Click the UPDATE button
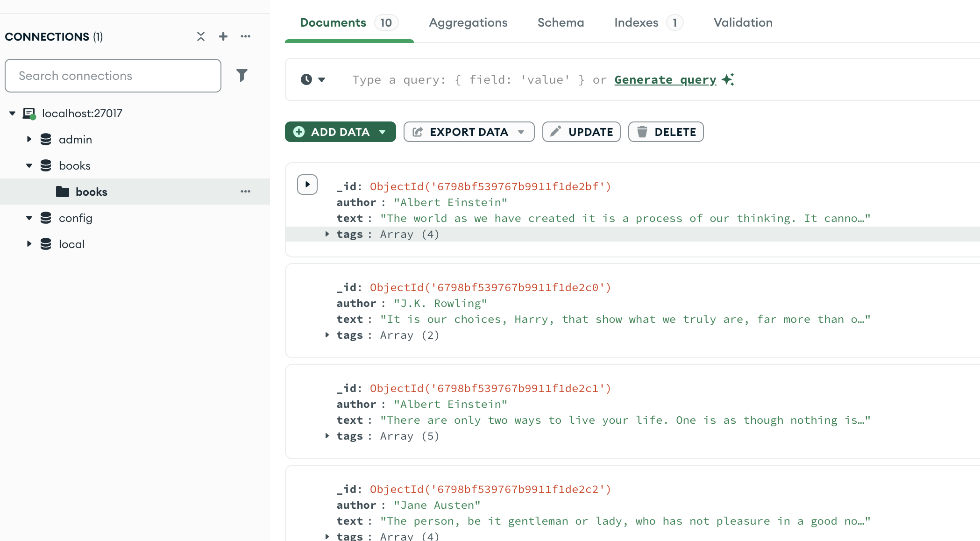This screenshot has height=541, width=980. coord(581,132)
